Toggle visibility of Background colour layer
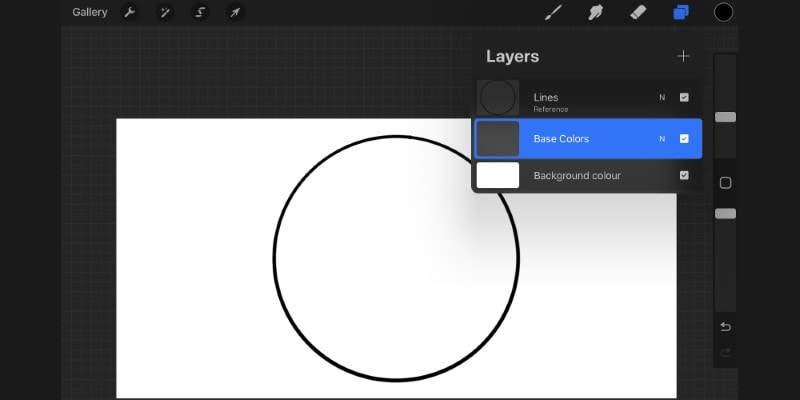Image resolution: width=800 pixels, height=400 pixels. (x=684, y=176)
